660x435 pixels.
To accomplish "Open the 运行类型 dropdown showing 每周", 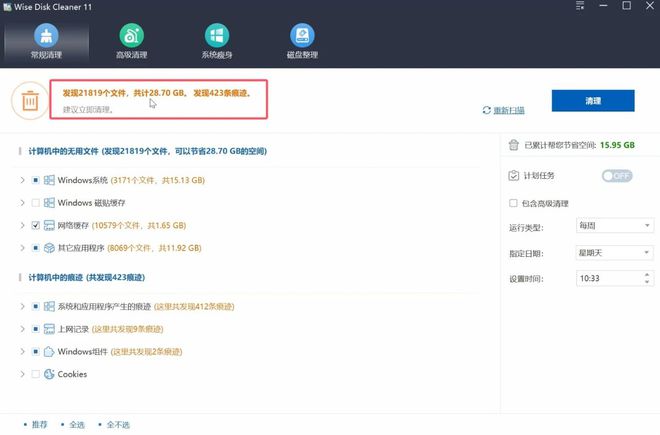I will (614, 227).
